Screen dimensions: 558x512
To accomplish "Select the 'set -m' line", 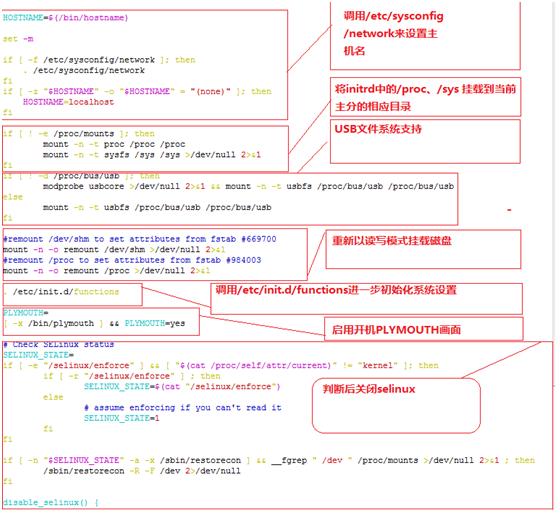I will click(18, 39).
